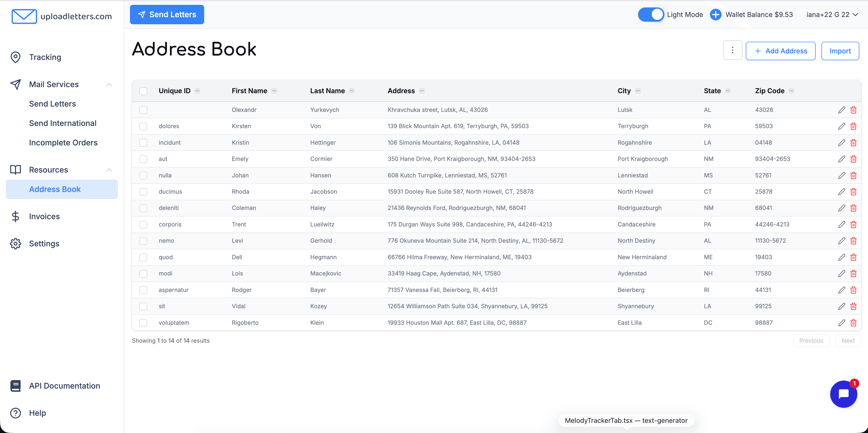Select the nulla row checkbox
The height and width of the screenshot is (433, 868).
(143, 175)
